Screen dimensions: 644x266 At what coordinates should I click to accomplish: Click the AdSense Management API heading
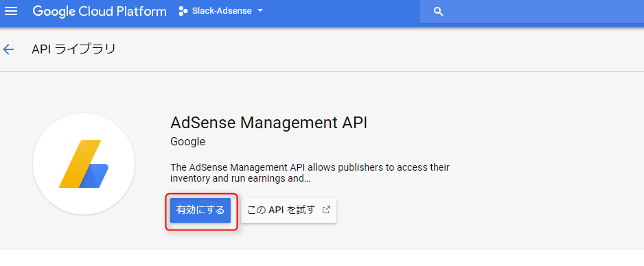coord(268,123)
